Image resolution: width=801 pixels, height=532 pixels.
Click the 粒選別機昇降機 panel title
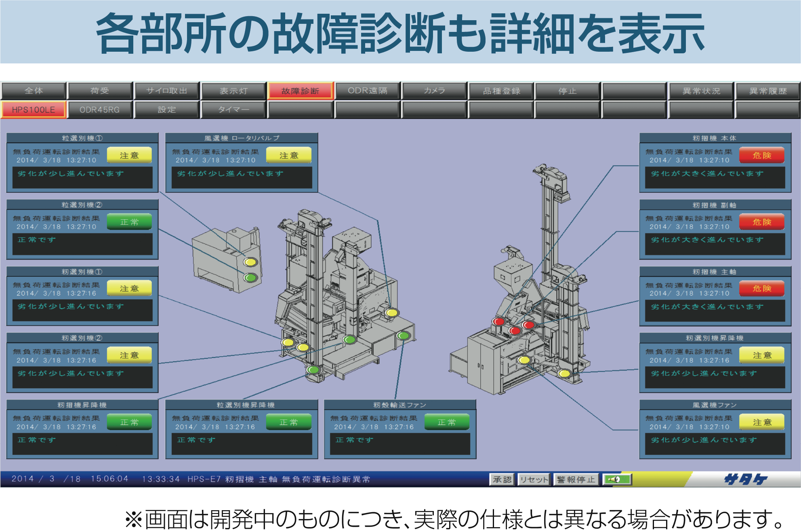(246, 405)
